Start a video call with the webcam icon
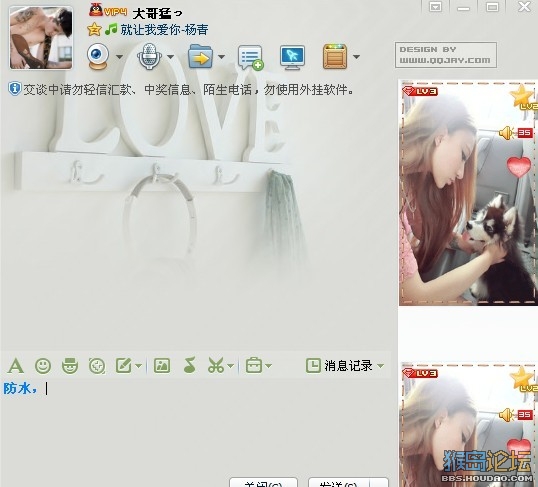Viewport: 538px width, 487px height. (98, 56)
